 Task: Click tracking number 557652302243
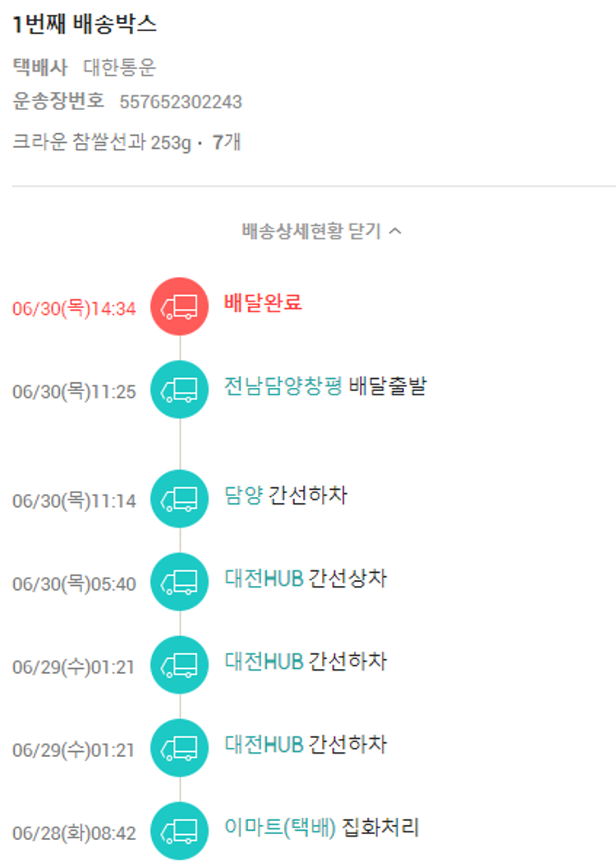[x=181, y=102]
